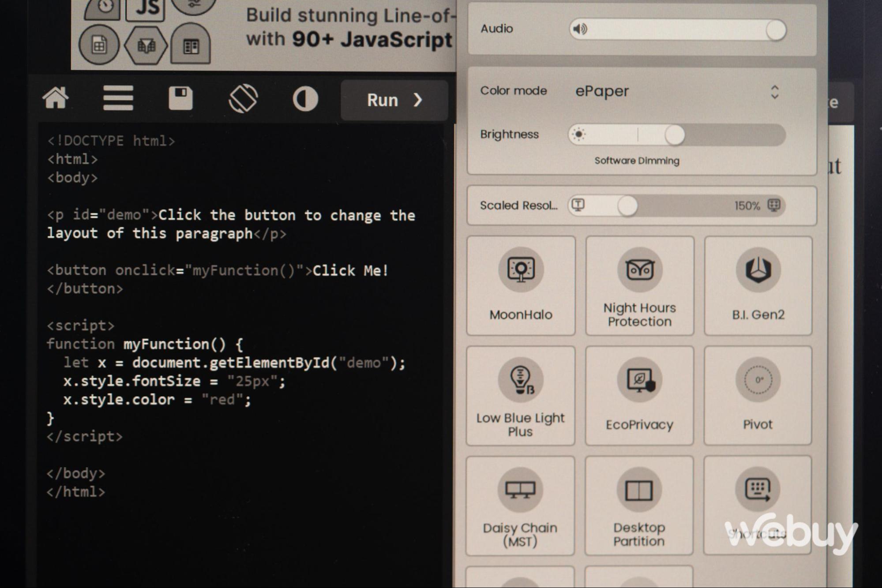882x588 pixels.
Task: Go to home via the house icon
Action: 56,98
